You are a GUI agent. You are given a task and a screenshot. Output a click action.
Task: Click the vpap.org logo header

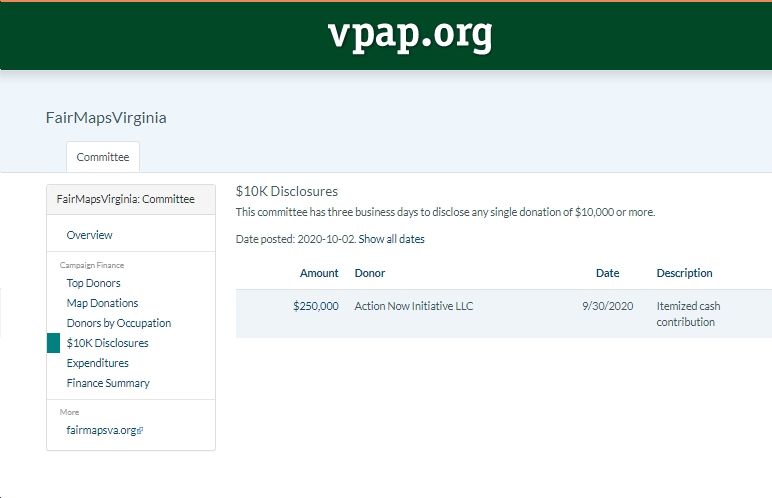tap(410, 35)
